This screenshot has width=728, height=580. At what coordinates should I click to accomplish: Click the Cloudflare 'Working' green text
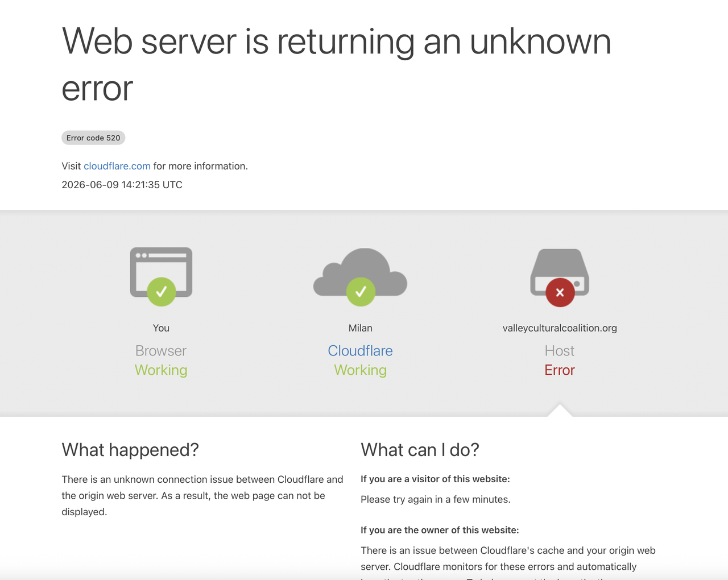click(360, 370)
